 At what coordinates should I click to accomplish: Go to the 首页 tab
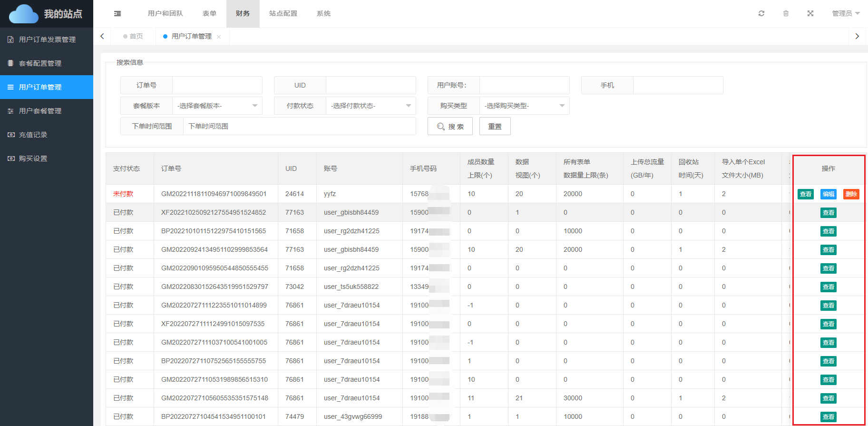[133, 36]
